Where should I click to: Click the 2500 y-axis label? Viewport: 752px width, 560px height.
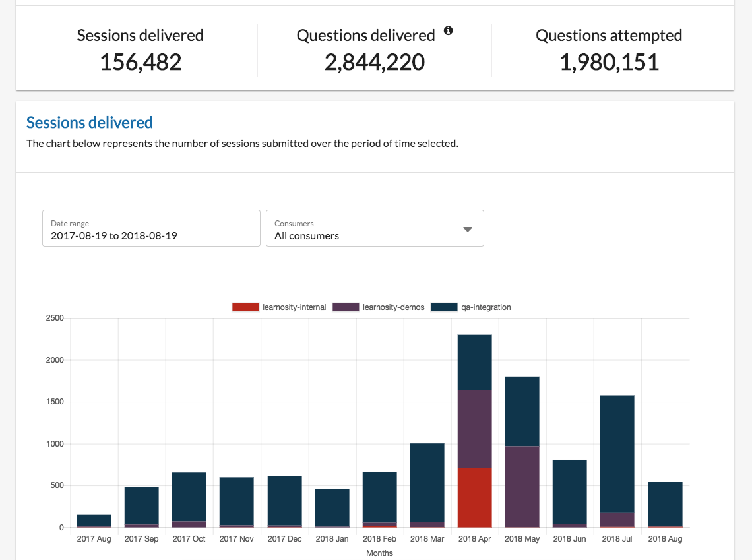(55, 318)
